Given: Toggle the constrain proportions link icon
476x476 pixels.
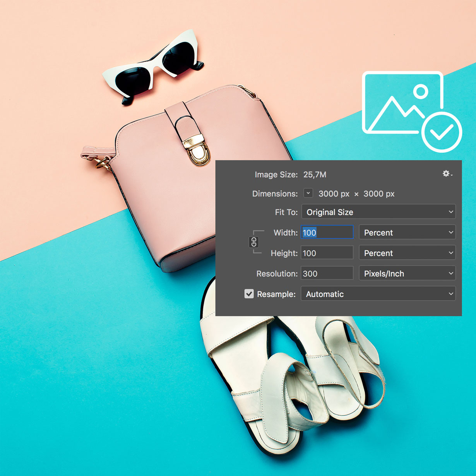Looking at the screenshot, I should 254,242.
